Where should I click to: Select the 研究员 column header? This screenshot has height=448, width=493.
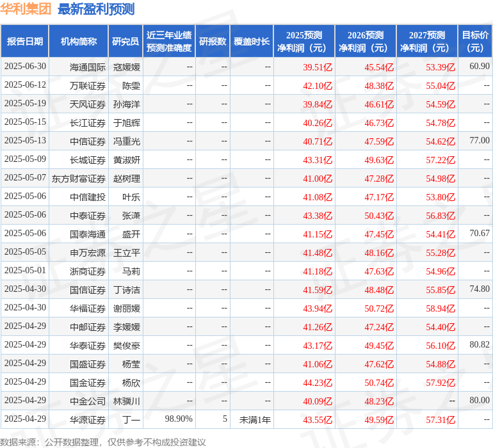tap(125, 41)
